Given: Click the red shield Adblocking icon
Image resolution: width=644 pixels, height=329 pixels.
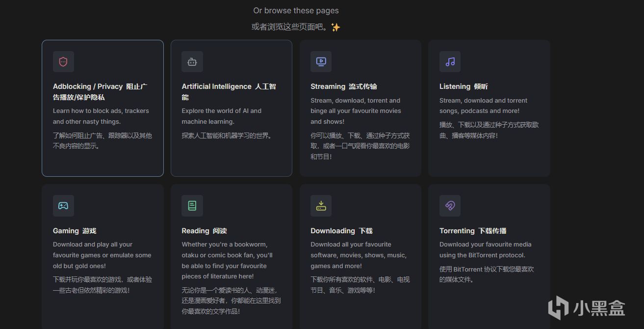Looking at the screenshot, I should pos(63,62).
